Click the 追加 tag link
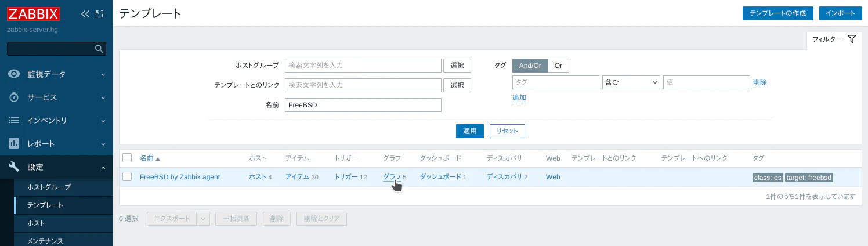 click(x=519, y=97)
